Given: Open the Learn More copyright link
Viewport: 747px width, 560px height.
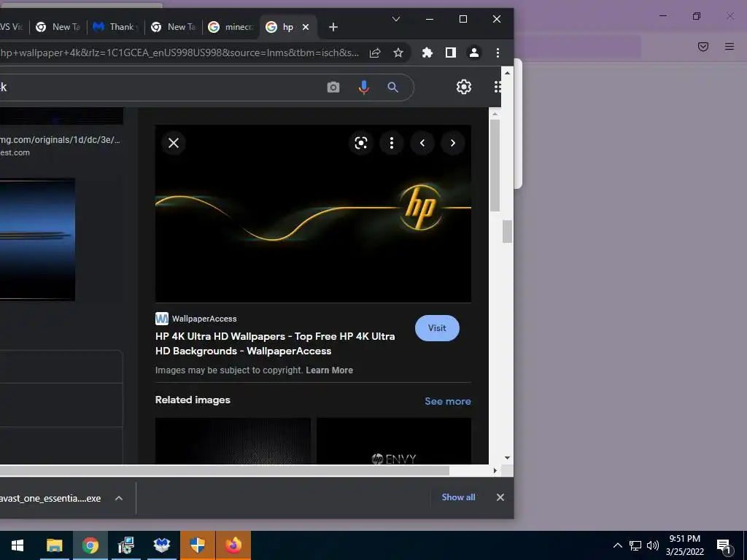Looking at the screenshot, I should coord(329,370).
